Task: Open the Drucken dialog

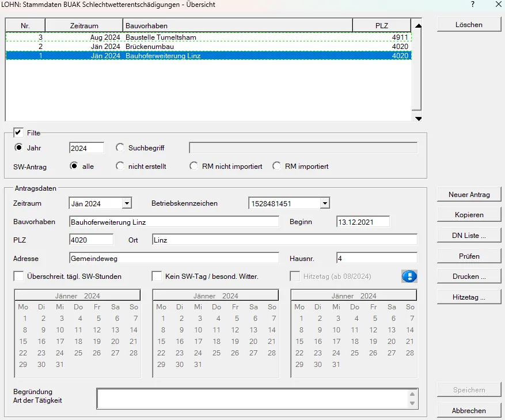Action: click(469, 277)
